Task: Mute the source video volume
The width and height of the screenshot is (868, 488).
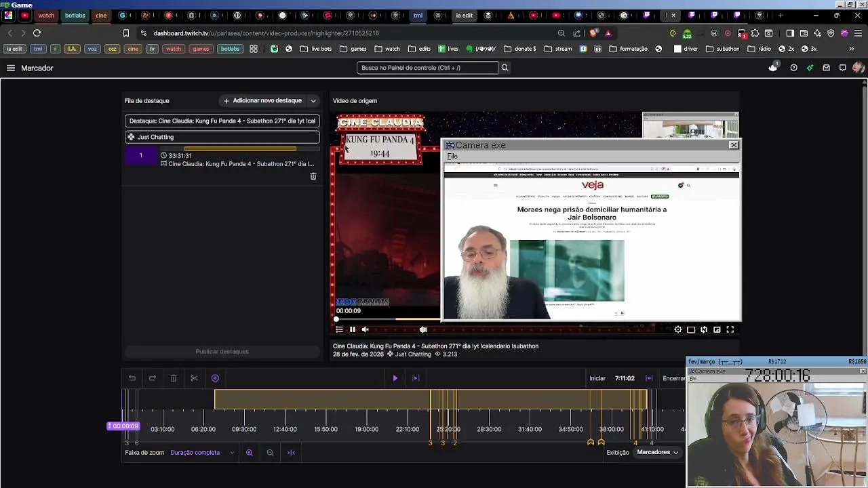Action: 366,329
